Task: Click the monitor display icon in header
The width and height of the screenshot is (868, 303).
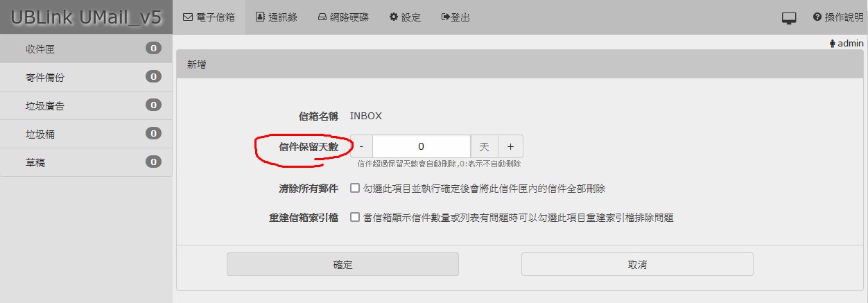Action: 789,19
